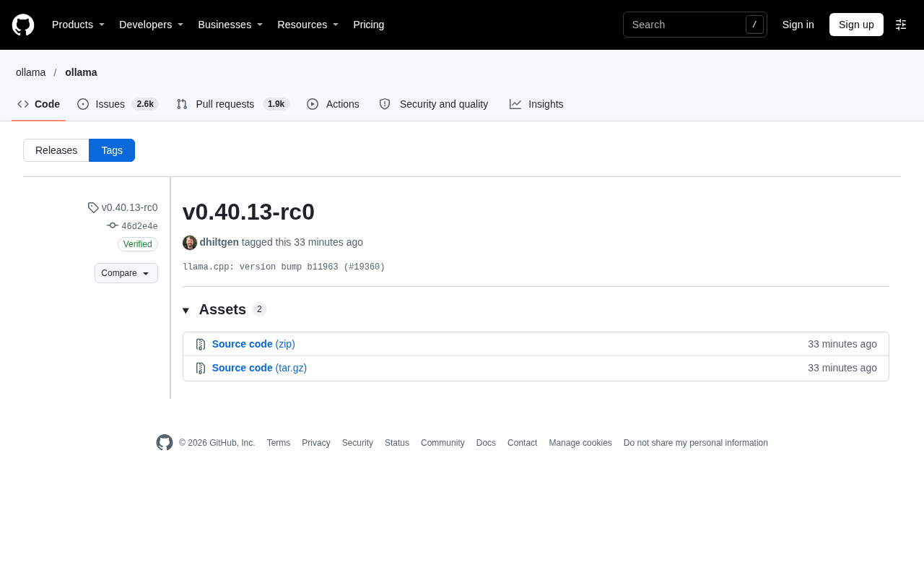Click the Sign up button
Image resolution: width=924 pixels, height=578 pixels.
point(856,25)
